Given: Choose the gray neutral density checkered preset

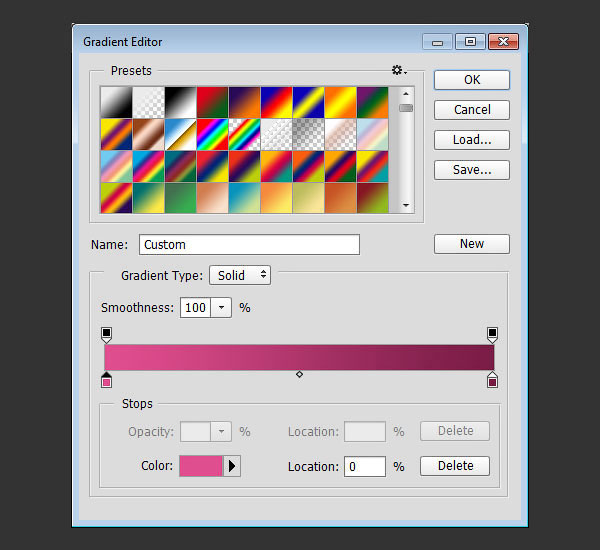Looking at the screenshot, I should [x=308, y=134].
